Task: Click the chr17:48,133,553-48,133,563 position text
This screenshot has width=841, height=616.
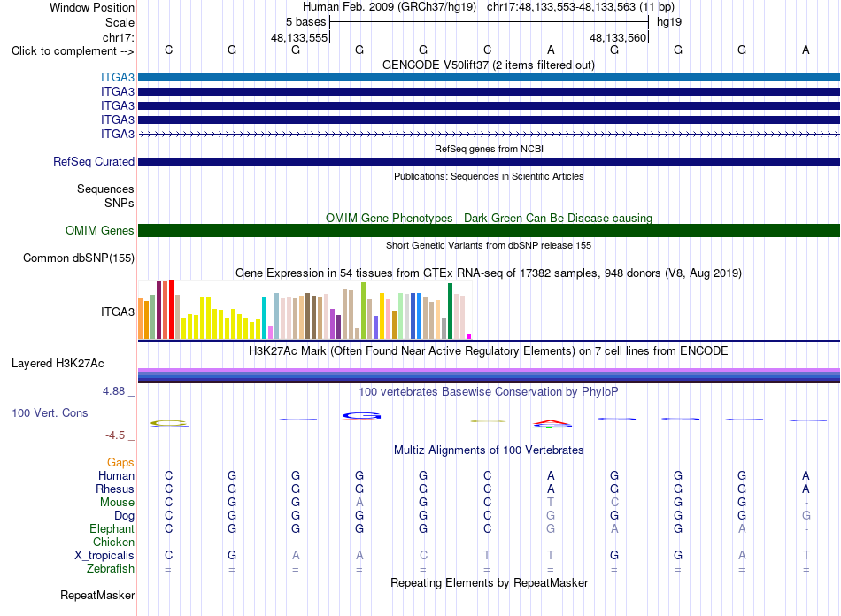Action: pyautogui.click(x=561, y=7)
